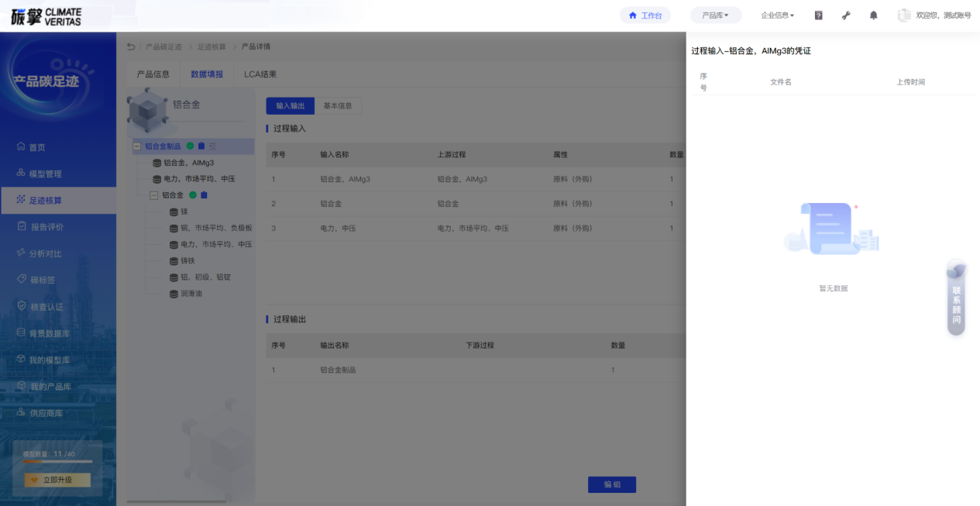980x506 pixels.
Task: Click the 模型数量 progress bar
Action: pyautogui.click(x=57, y=462)
